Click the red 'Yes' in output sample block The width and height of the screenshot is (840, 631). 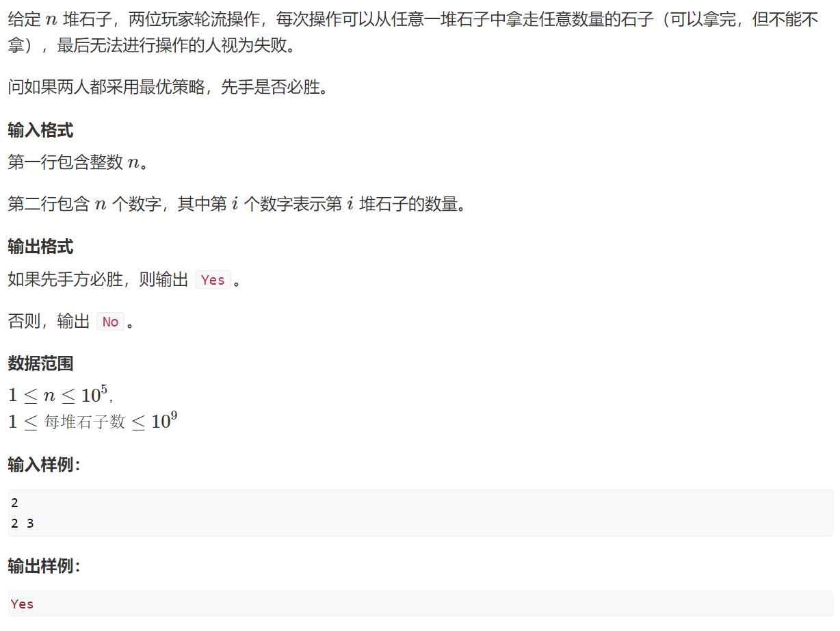(23, 604)
